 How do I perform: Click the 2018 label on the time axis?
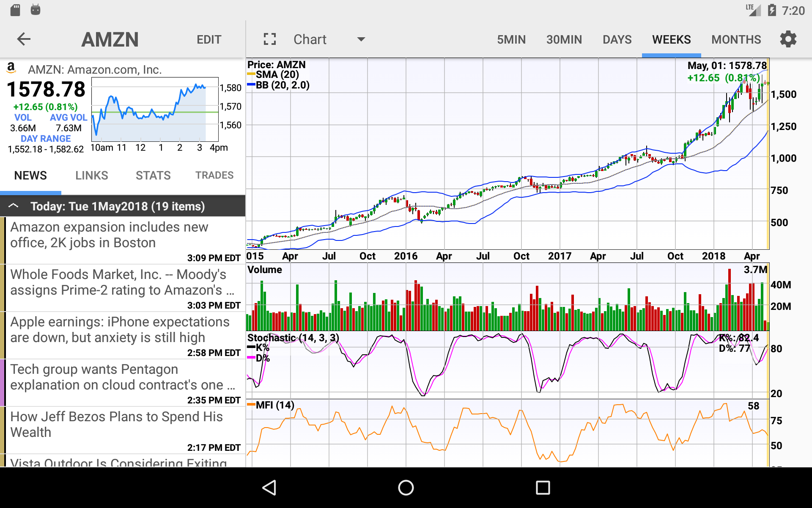[713, 256]
